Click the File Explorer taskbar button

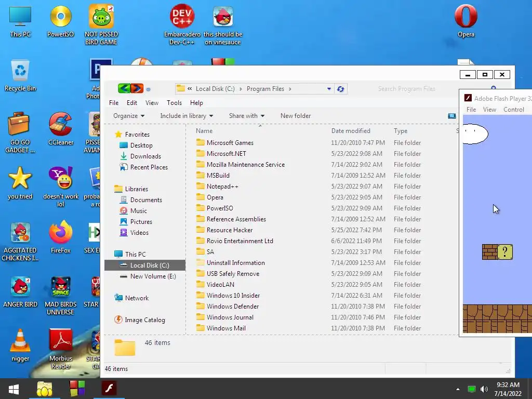pos(45,389)
